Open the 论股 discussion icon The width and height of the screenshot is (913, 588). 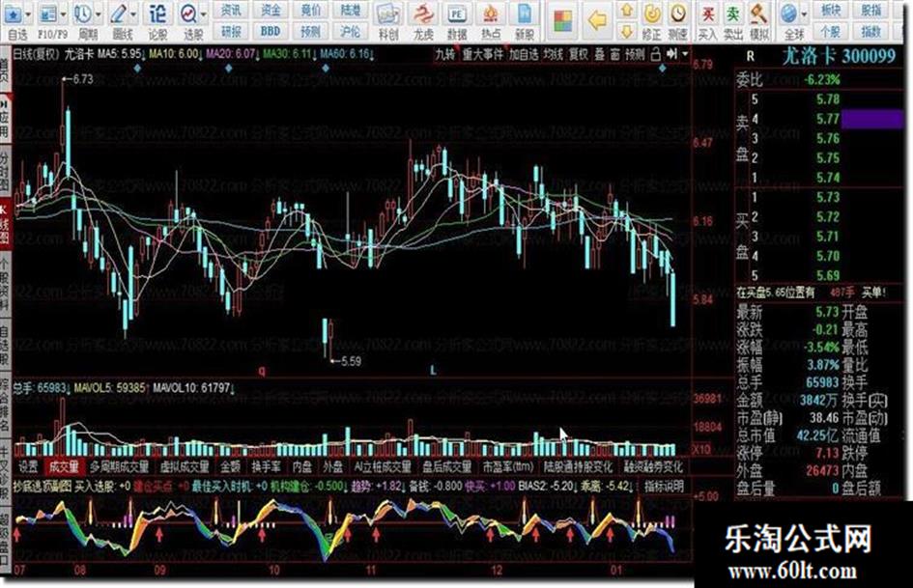click(157, 14)
